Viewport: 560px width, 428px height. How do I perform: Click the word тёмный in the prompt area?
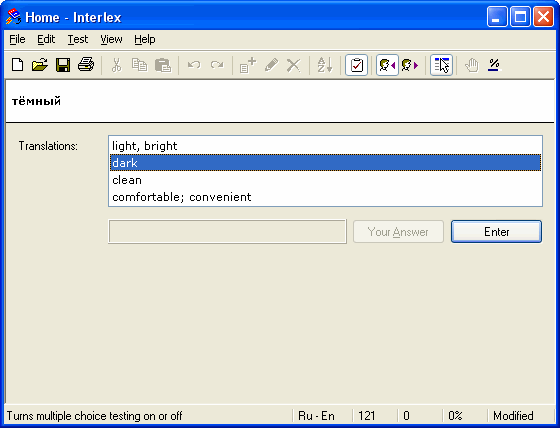pyautogui.click(x=36, y=101)
